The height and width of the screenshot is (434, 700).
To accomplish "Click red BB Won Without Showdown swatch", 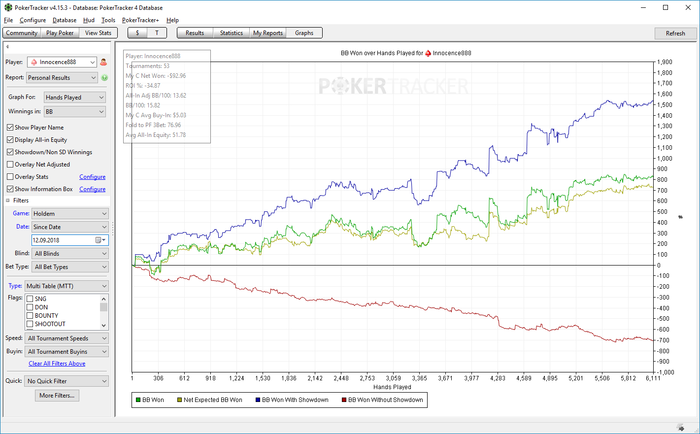I will pos(344,400).
